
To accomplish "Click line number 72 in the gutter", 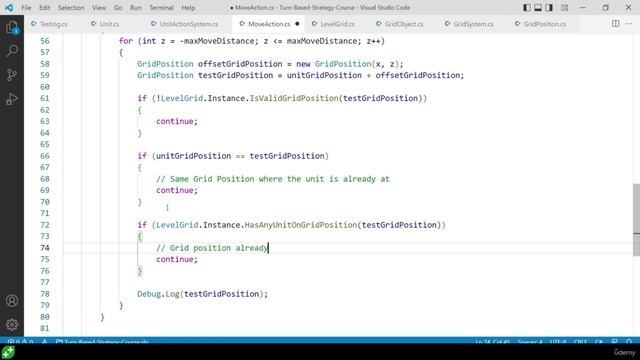I will coord(44,225).
